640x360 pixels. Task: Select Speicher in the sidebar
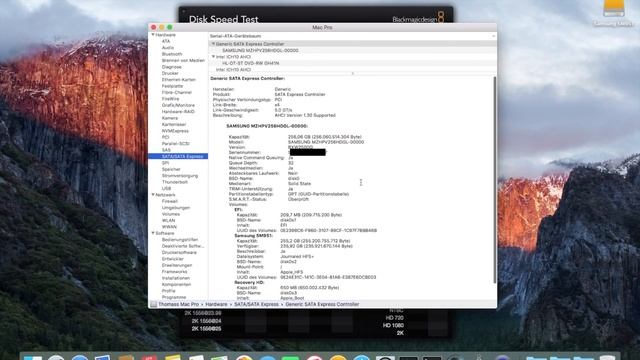click(171, 169)
